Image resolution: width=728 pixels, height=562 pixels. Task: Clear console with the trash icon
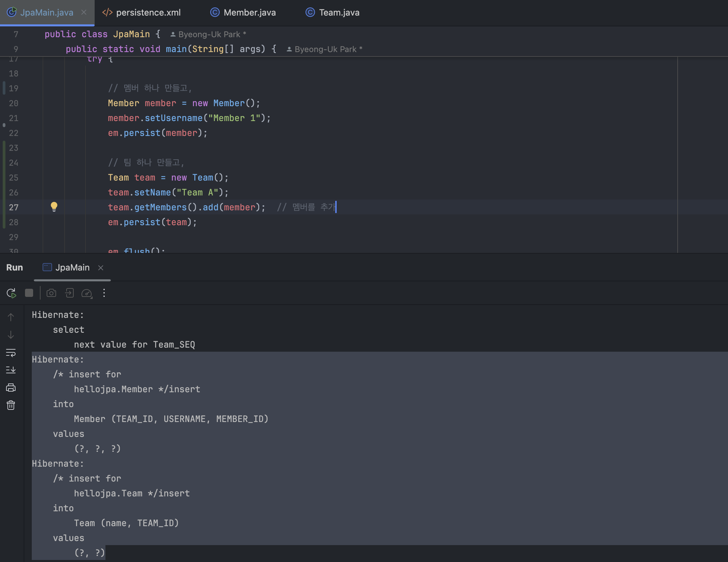[x=11, y=405]
